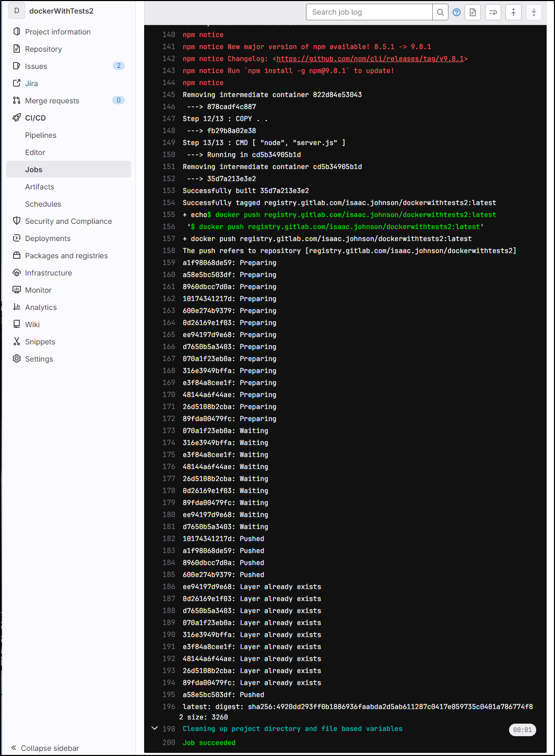Collapse the 'Cleaning up project directory' log section

(154, 728)
